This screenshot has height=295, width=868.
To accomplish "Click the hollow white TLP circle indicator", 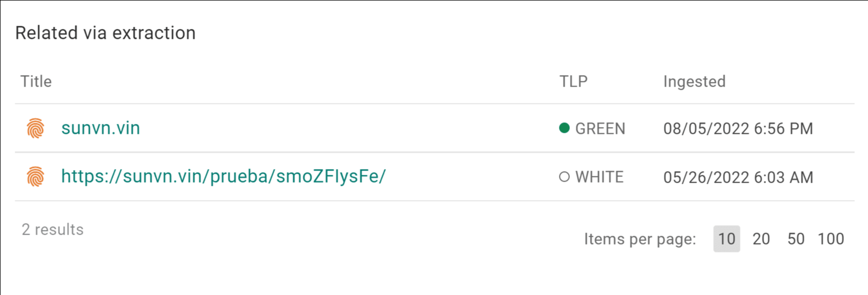I will 565,177.
